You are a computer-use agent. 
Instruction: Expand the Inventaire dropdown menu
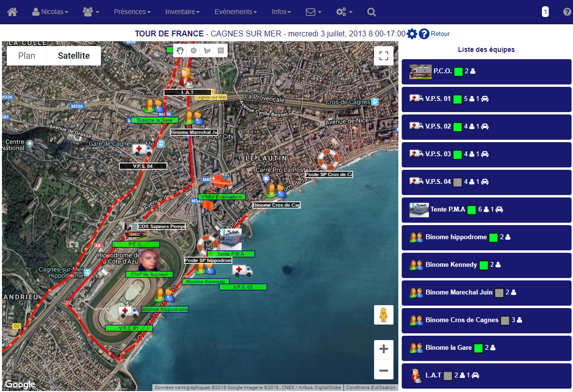(x=182, y=12)
